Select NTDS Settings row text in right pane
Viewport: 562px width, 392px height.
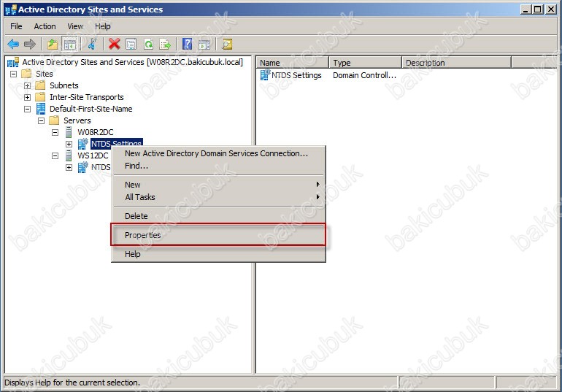pos(296,75)
